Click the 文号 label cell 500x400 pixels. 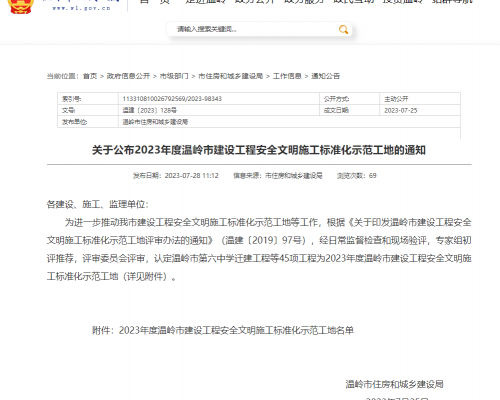pos(88,110)
